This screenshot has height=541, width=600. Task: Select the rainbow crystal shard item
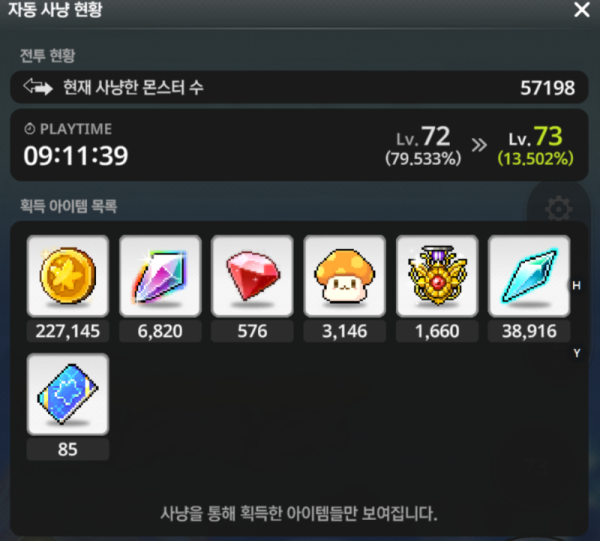pos(160,276)
